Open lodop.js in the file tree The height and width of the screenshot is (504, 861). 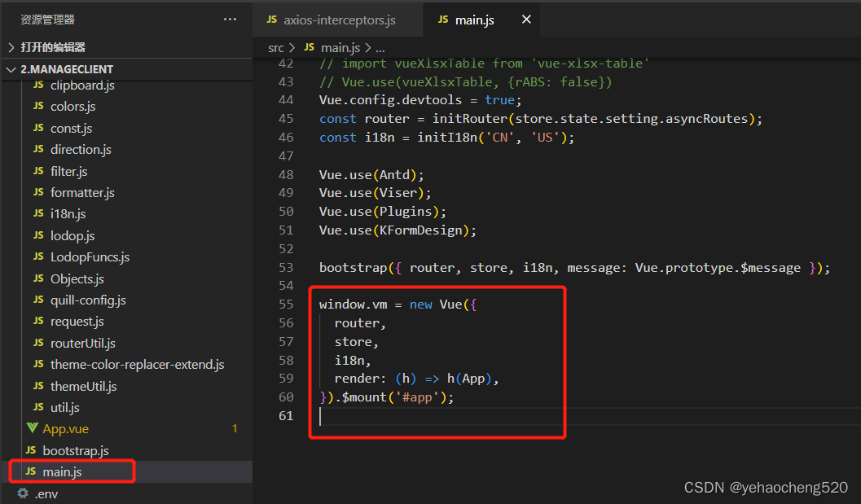[72, 235]
